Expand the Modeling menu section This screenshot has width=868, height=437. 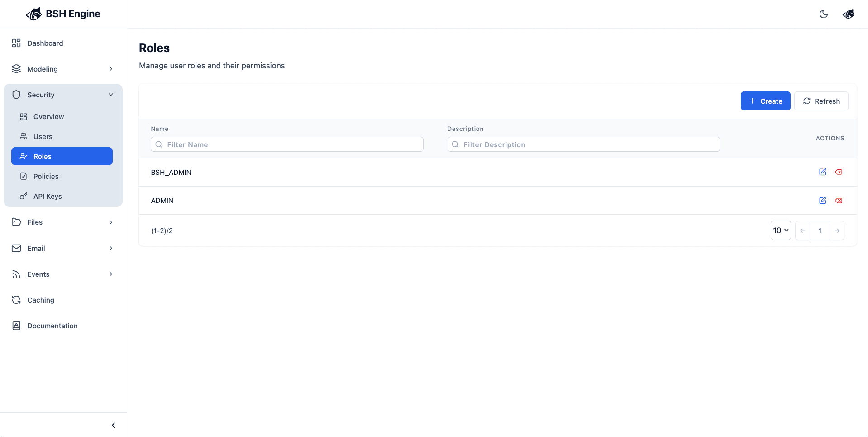63,69
